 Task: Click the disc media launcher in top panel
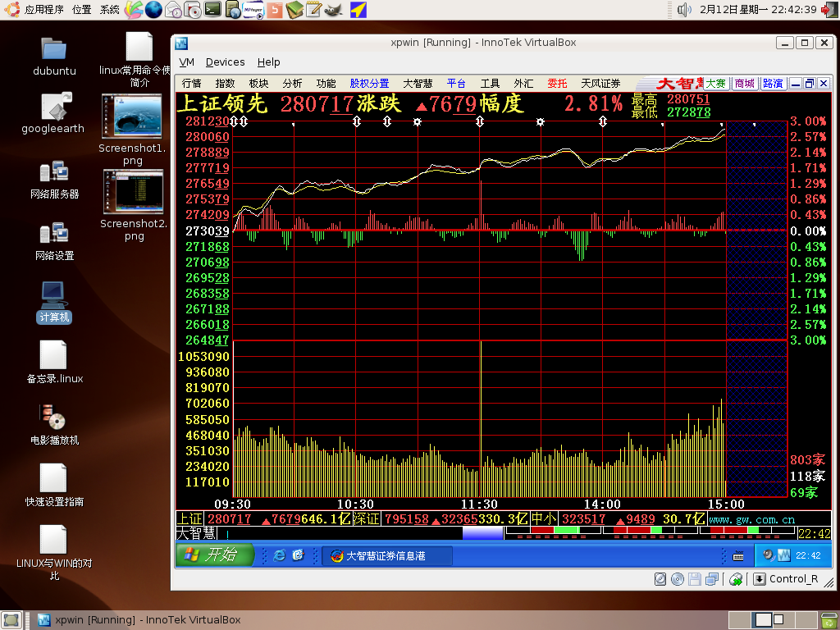click(193, 9)
